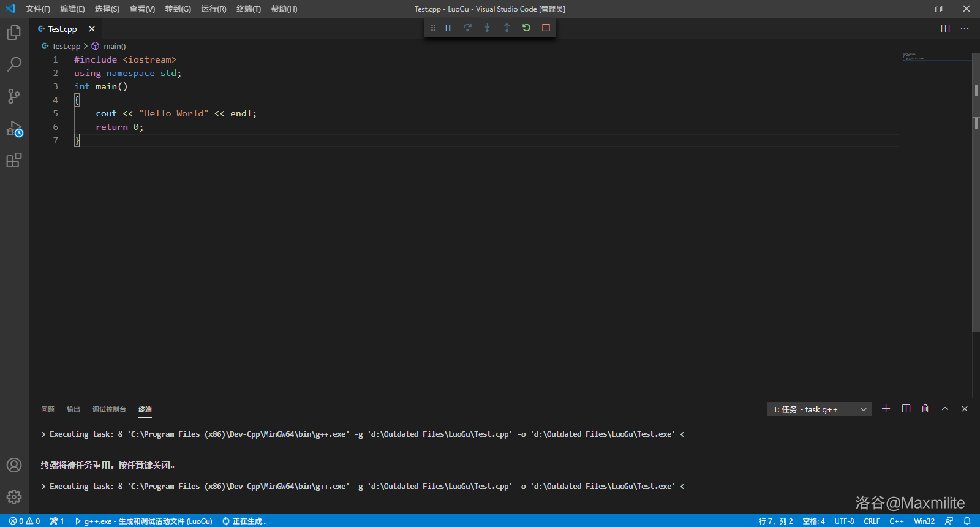The height and width of the screenshot is (527, 980).
Task: Click the editor vertical scrollbar
Action: coord(976,191)
